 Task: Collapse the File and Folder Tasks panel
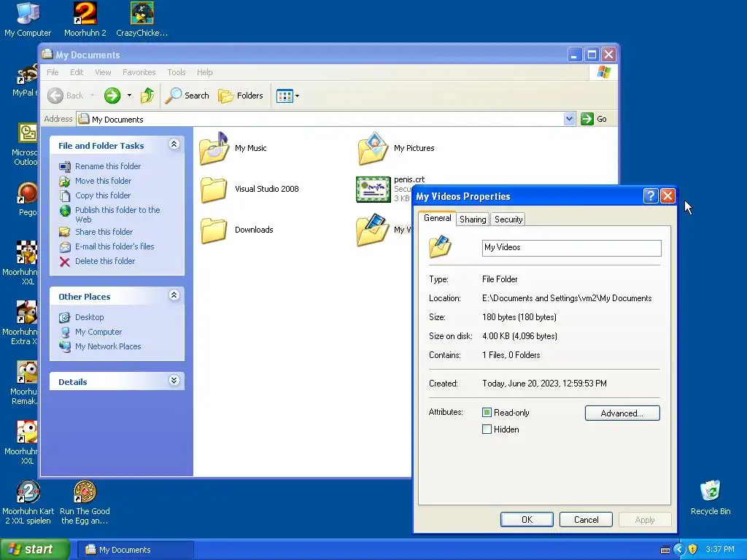click(x=174, y=144)
